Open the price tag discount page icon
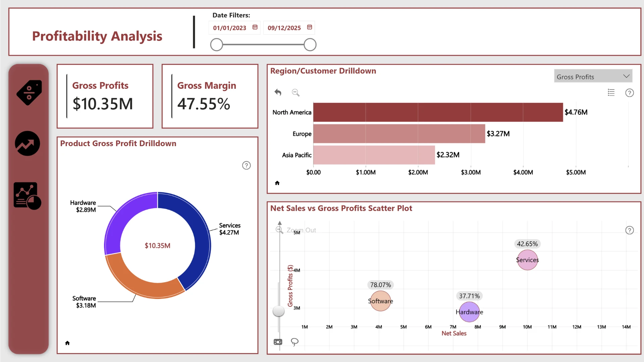644x362 pixels. (29, 93)
